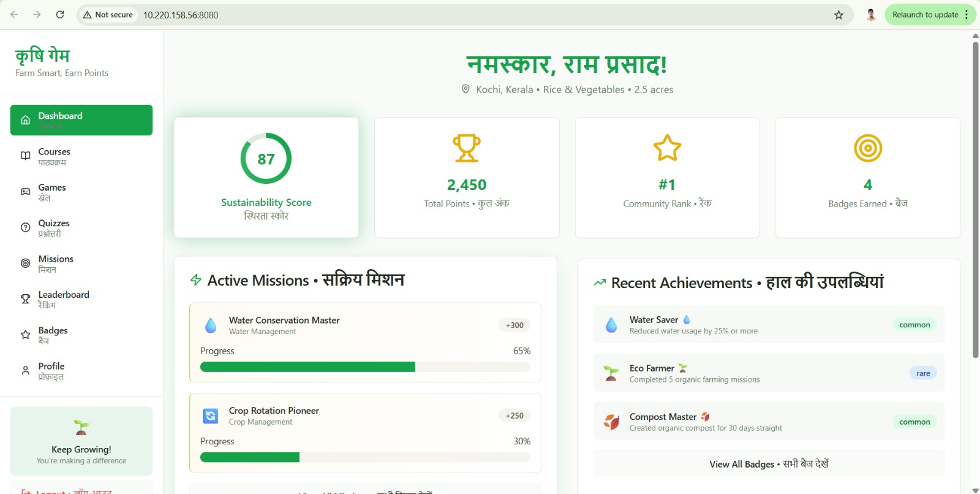Click Relaunch to update button
The image size is (980, 494).
(x=924, y=15)
